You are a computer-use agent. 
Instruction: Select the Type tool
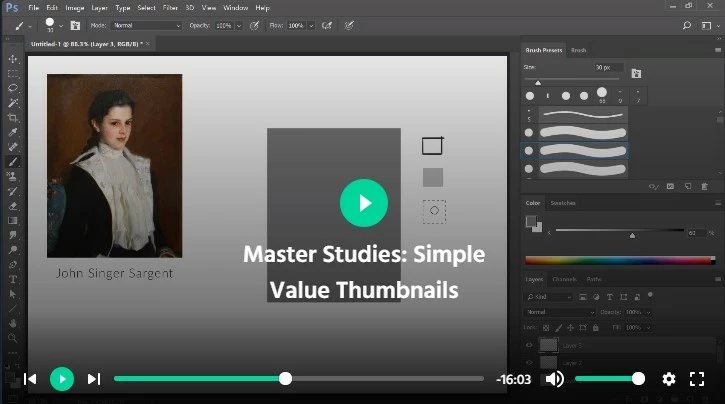pyautogui.click(x=13, y=279)
